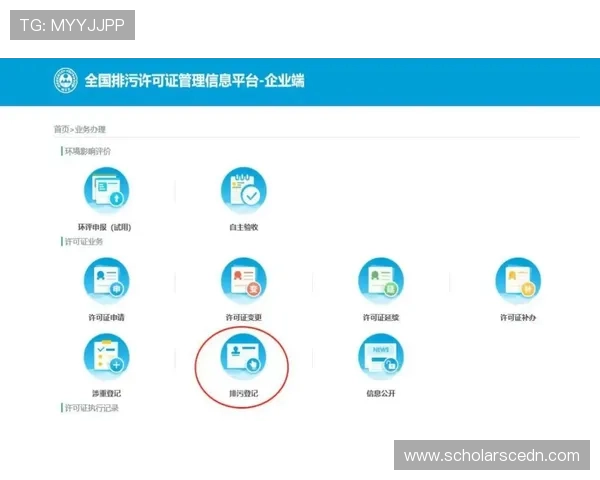Click the 许可证延续 text label
This screenshot has height=480, width=600.
[x=381, y=317]
